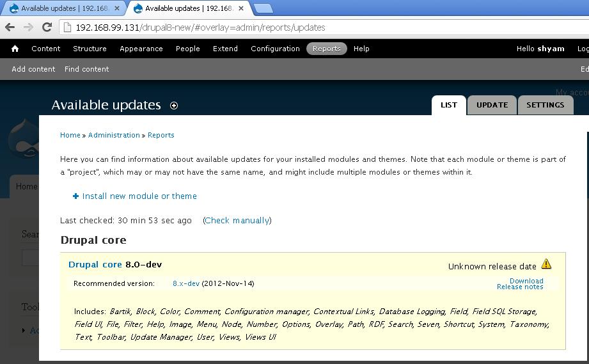
Task: Switch to the UPDATE tab
Action: point(492,105)
